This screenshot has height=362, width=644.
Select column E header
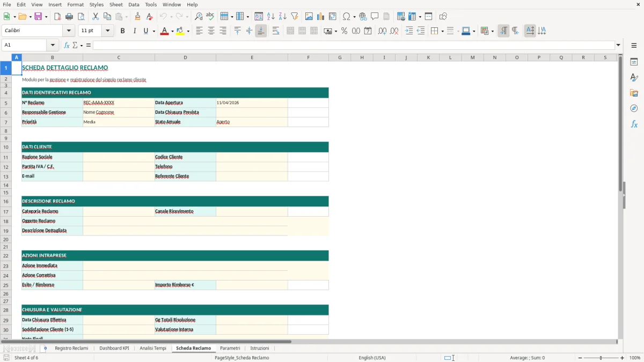[252, 57]
